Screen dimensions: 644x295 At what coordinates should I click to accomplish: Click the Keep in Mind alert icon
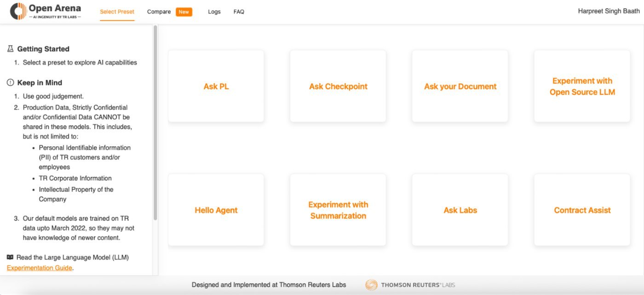coord(10,83)
